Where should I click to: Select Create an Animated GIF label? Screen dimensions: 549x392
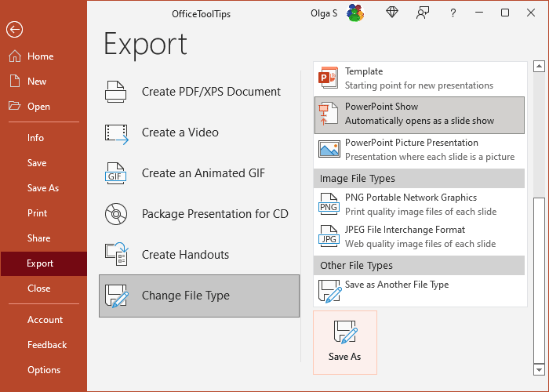pos(203,173)
